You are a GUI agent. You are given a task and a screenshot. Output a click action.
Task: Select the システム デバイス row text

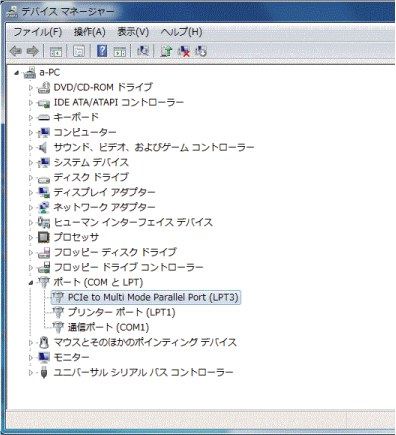[x=91, y=162]
